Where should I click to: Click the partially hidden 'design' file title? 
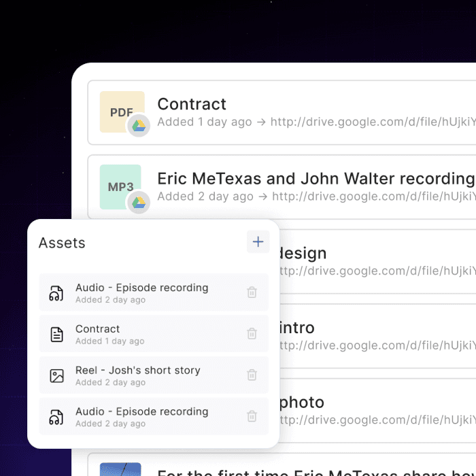point(303,253)
